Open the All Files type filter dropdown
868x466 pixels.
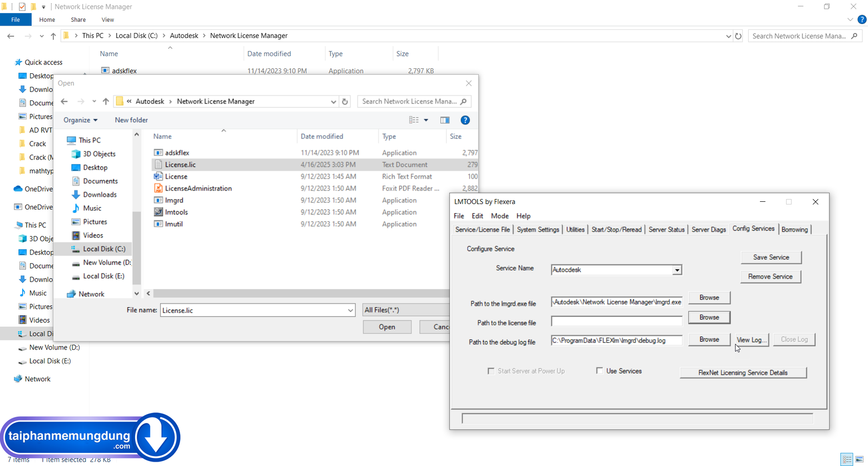coord(406,310)
